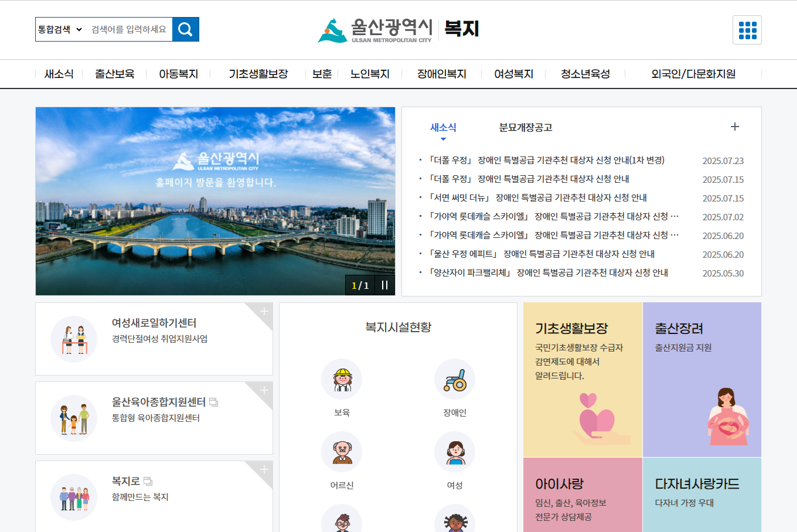Select the 장애인 wheelchair facility icon
Viewport: 797px width, 532px height.
[455, 379]
